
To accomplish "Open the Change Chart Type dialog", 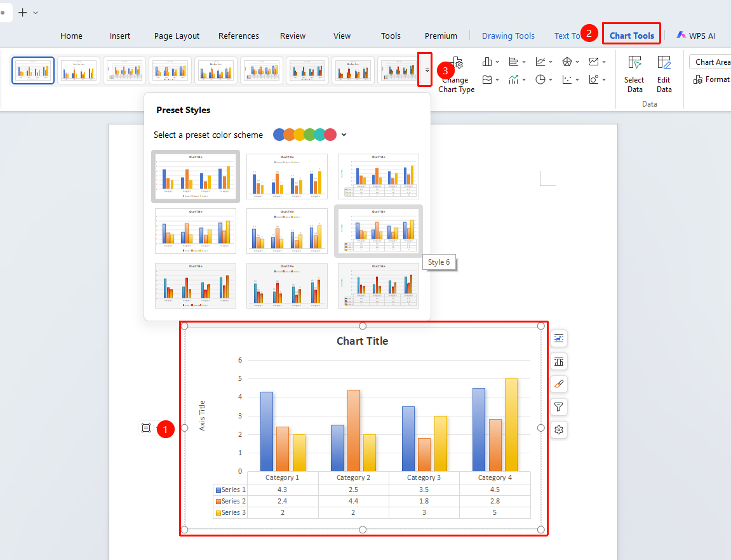I will pos(457,76).
